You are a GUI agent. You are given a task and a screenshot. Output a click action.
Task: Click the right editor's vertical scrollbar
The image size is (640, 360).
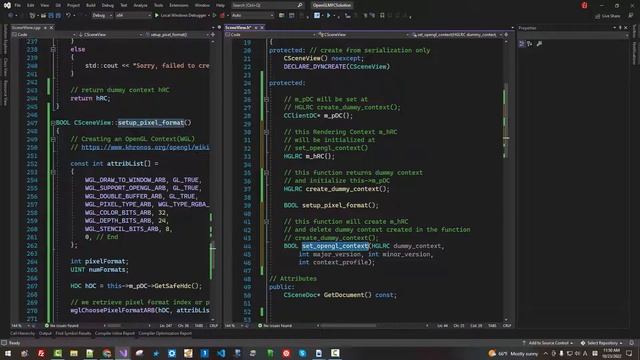[x=506, y=180]
